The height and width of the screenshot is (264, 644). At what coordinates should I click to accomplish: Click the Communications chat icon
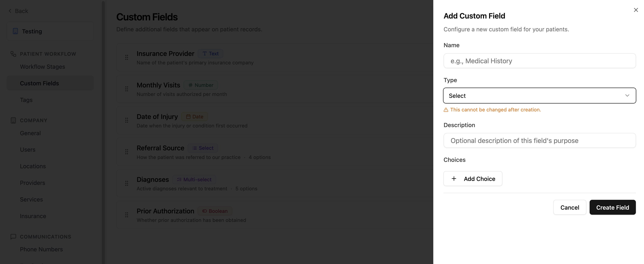coord(13,236)
